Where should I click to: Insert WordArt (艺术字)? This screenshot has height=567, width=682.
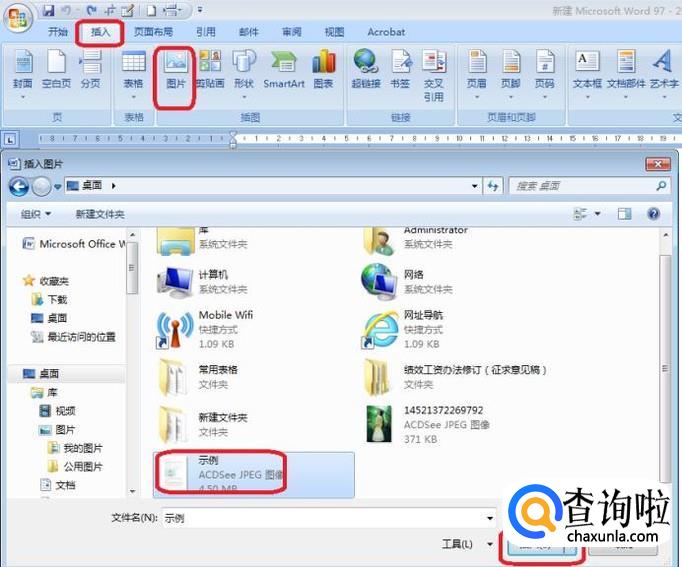[x=664, y=75]
